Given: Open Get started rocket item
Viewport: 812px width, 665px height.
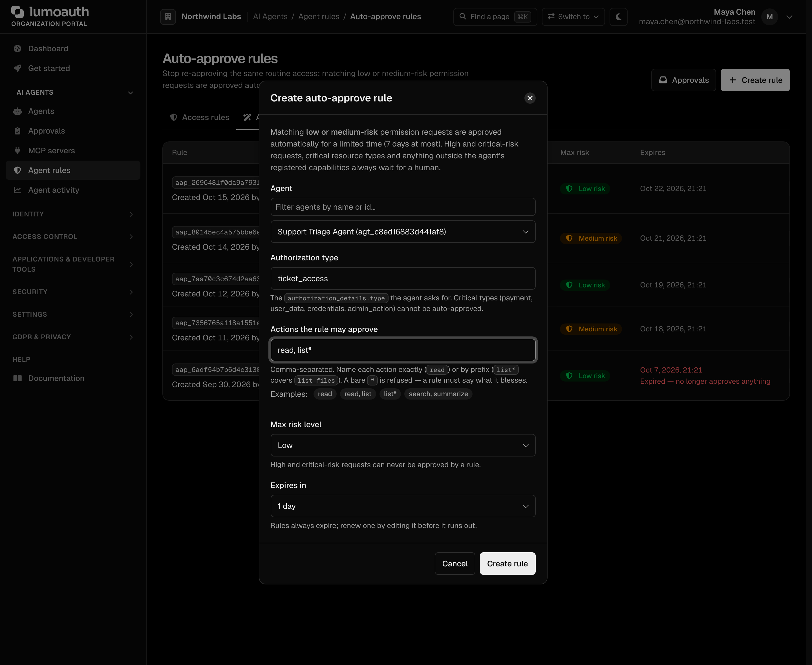Looking at the screenshot, I should pos(73,68).
